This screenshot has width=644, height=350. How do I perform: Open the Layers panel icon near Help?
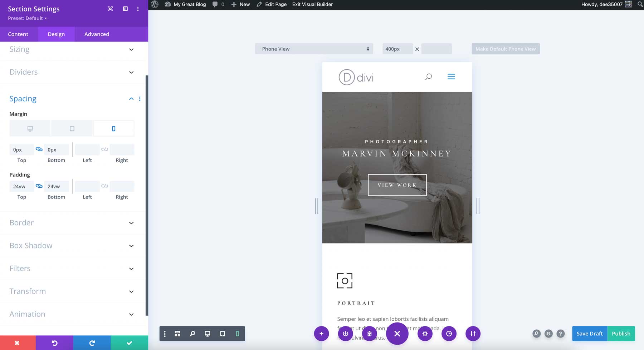click(548, 334)
